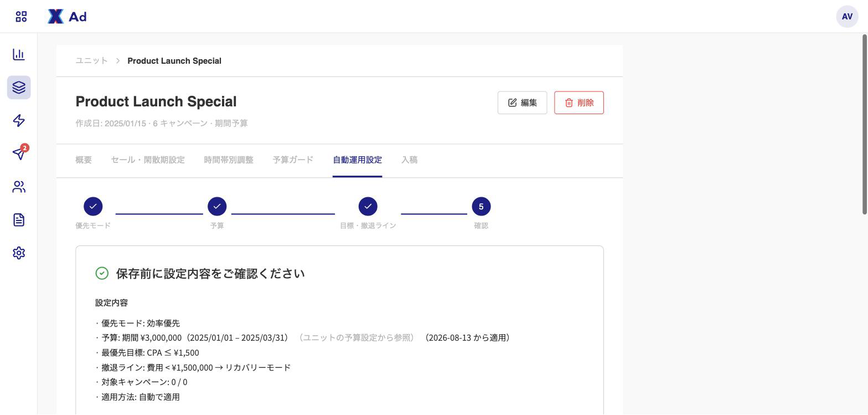Click 保存前に設定内容をご確認ください heading
Viewport: 868px width, 415px height.
210,274
